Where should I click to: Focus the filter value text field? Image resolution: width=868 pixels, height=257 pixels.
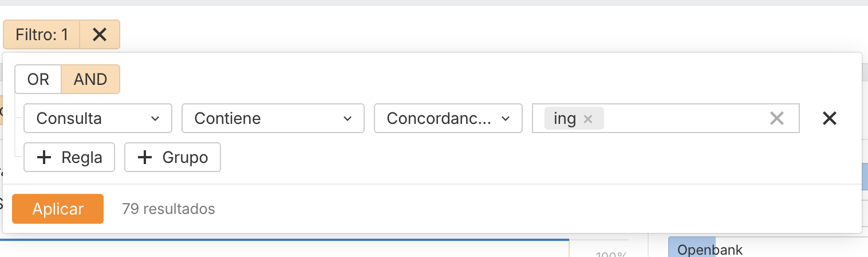[x=684, y=118]
